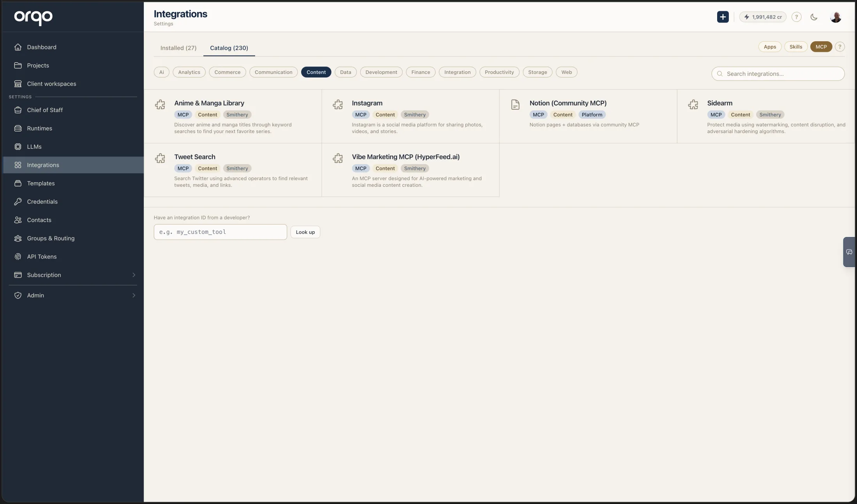This screenshot has width=857, height=504.
Task: Select the Ai category chip
Action: [x=162, y=72]
